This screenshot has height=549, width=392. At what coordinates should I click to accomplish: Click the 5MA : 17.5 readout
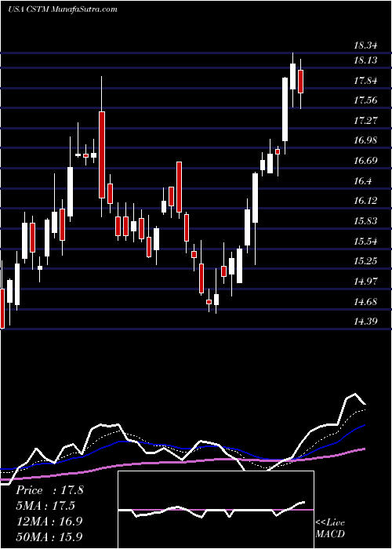45,506
